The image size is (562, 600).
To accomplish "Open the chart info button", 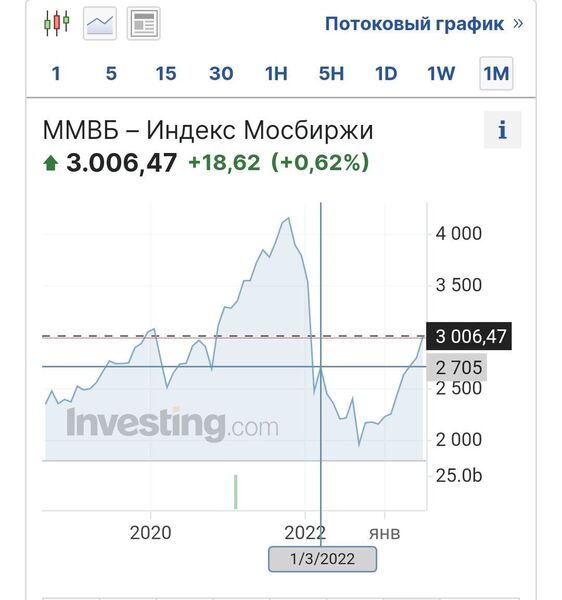I will pos(502,130).
